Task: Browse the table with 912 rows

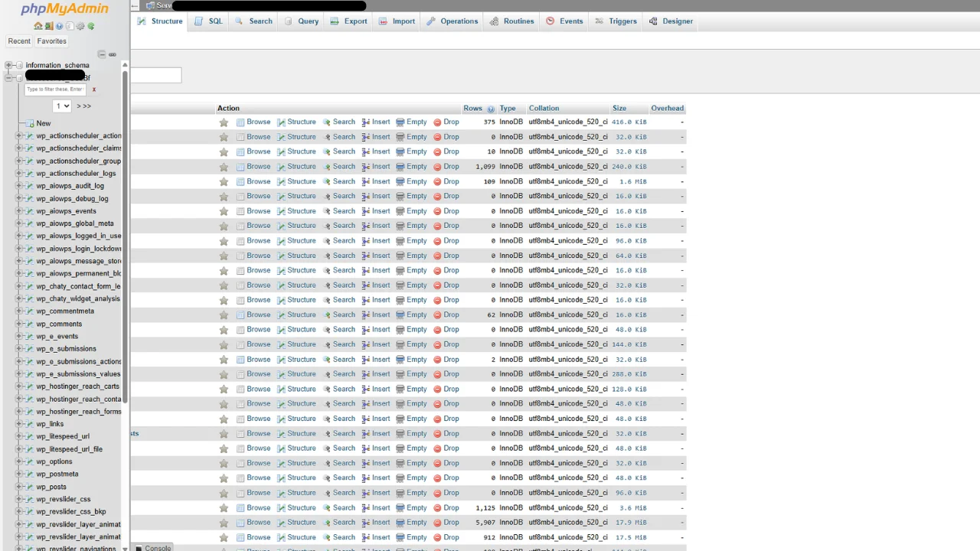Action: click(253, 537)
